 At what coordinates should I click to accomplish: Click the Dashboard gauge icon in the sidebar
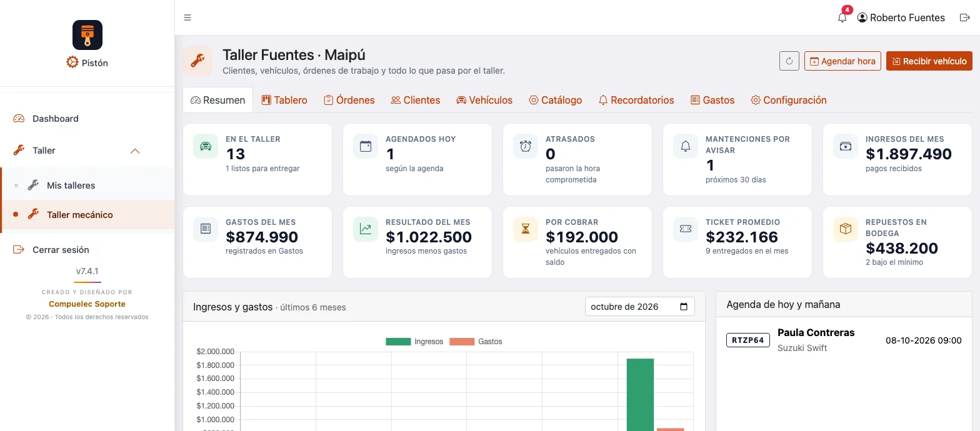coord(19,119)
